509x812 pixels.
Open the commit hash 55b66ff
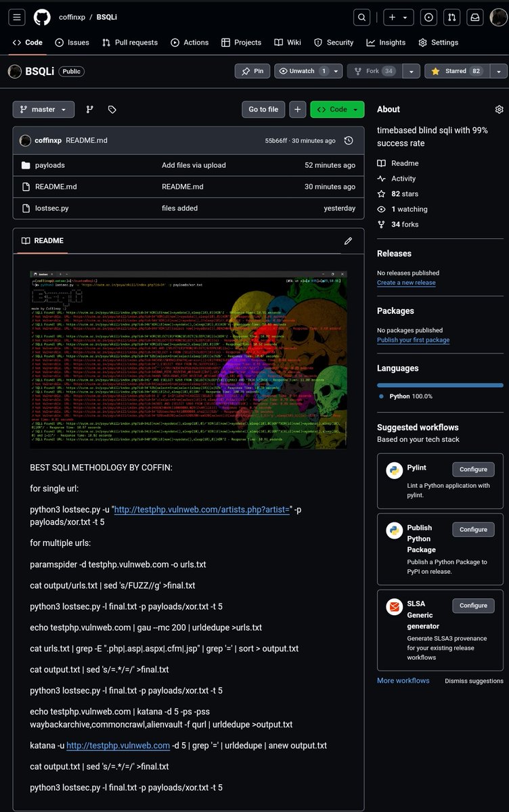coord(278,141)
